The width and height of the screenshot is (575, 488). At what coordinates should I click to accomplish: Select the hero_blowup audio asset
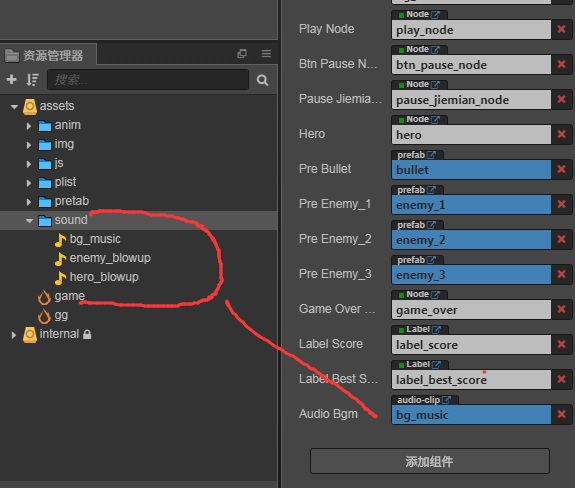coord(104,277)
